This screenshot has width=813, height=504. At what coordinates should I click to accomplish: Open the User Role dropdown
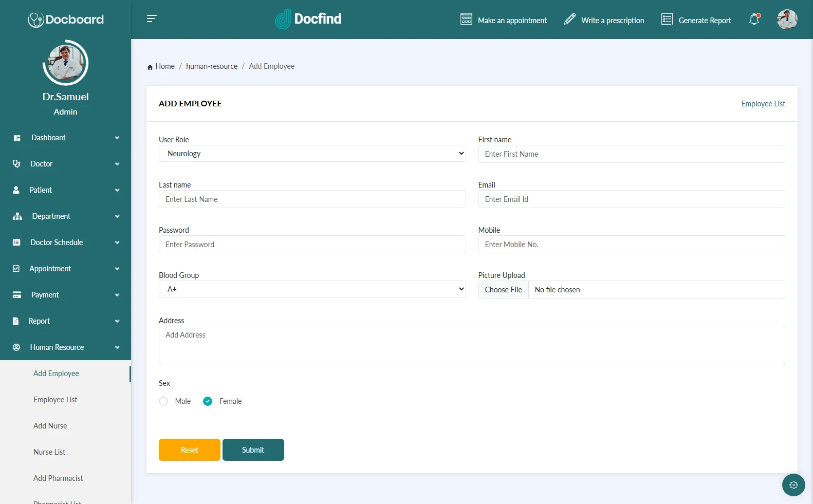[x=312, y=154]
